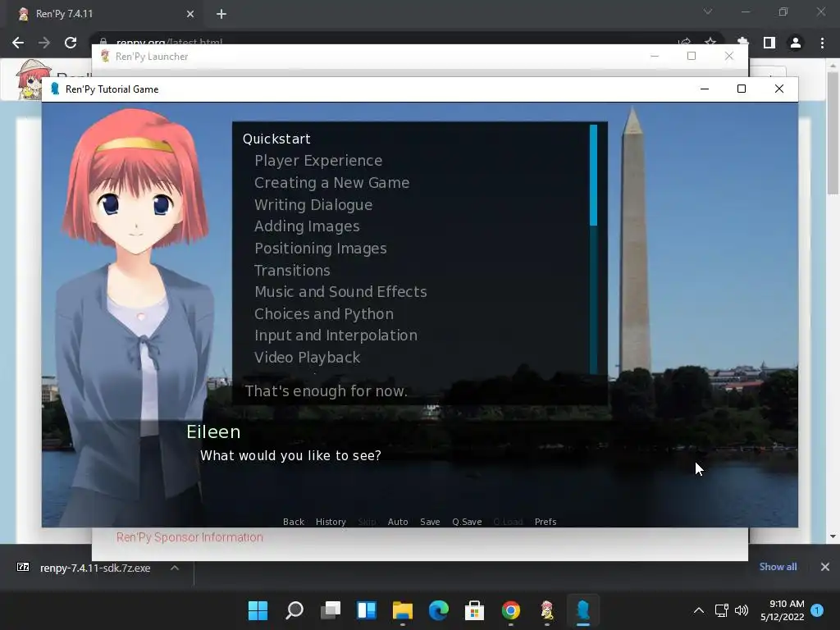Open network settings tray icon
840x630 pixels.
click(x=722, y=610)
